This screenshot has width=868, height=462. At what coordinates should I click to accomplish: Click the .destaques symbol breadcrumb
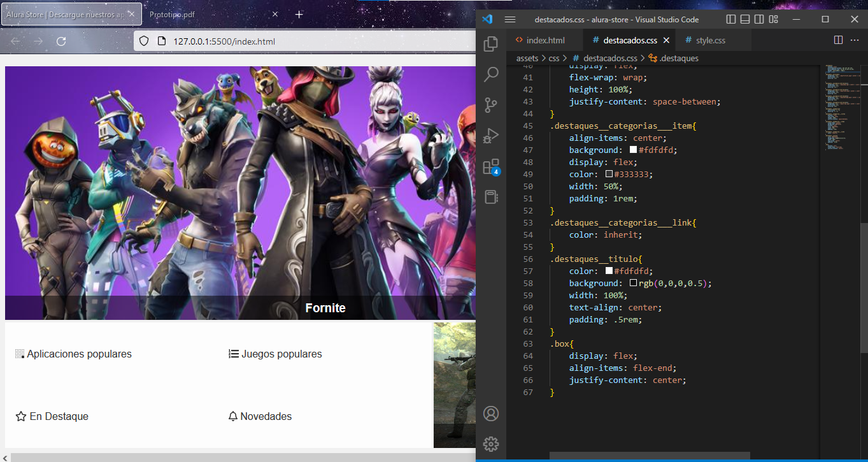[673, 58]
